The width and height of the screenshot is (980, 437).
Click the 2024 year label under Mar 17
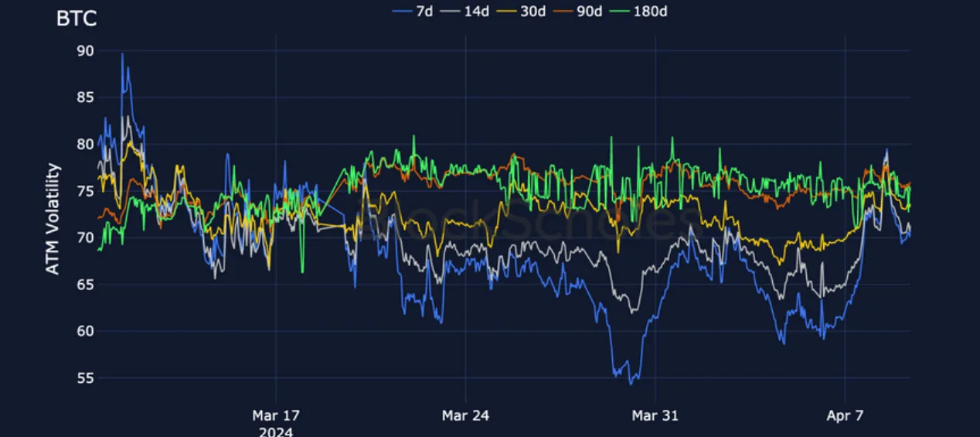pyautogui.click(x=276, y=432)
